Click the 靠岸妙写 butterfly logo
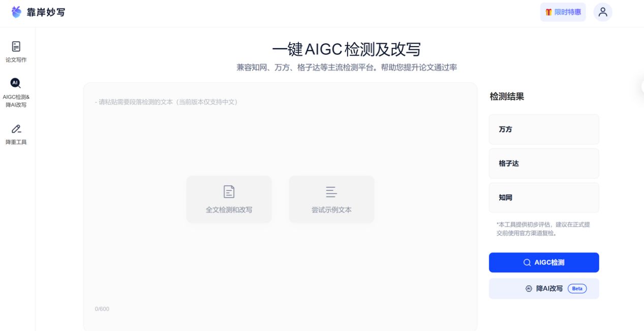The height and width of the screenshot is (331, 644). coord(15,12)
